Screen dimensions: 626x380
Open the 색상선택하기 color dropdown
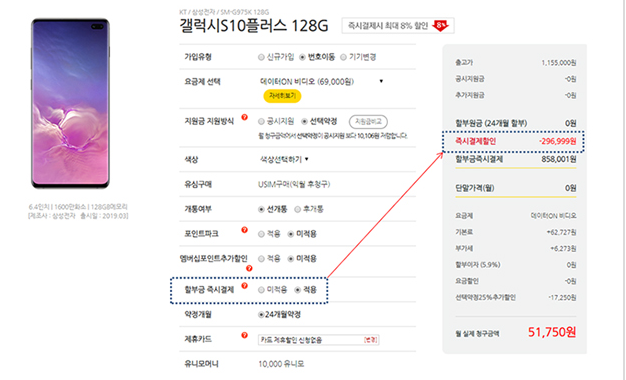click(284, 159)
